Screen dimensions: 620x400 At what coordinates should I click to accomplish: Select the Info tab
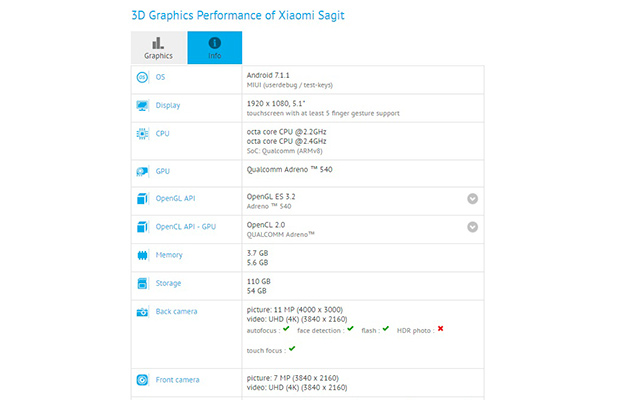[214, 48]
